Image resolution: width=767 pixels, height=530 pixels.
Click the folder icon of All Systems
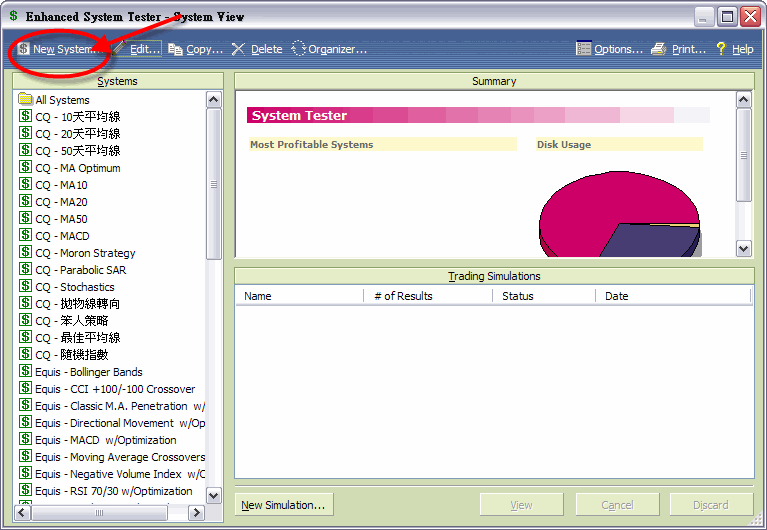25,99
